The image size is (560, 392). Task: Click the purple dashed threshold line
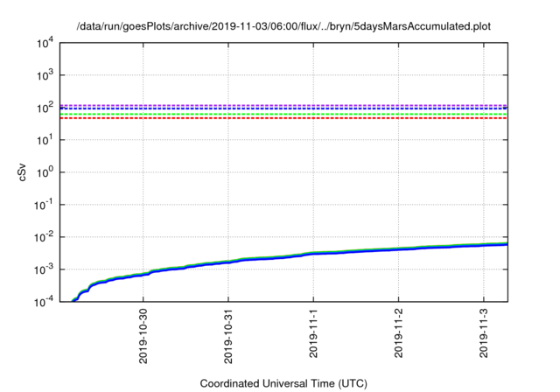click(283, 105)
